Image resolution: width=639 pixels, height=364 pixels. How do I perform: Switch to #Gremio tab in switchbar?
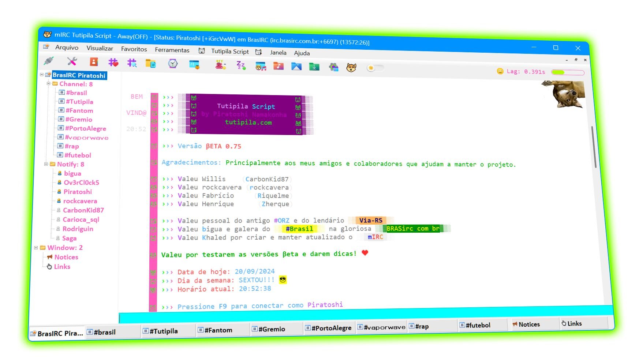pyautogui.click(x=277, y=329)
